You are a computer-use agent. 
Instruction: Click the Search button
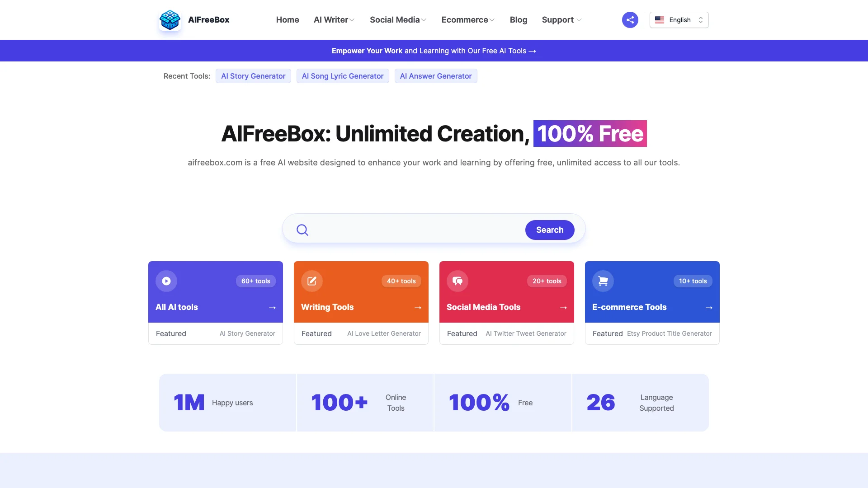click(550, 230)
